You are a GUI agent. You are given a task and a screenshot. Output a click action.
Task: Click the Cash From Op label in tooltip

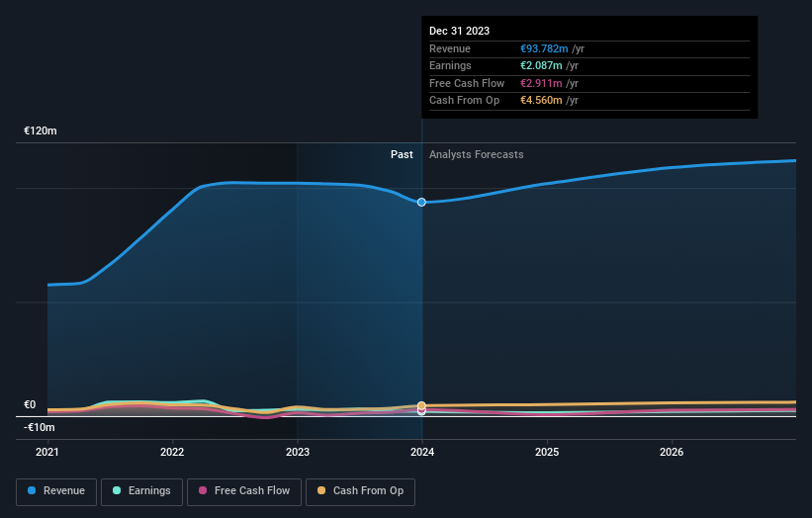465,101
